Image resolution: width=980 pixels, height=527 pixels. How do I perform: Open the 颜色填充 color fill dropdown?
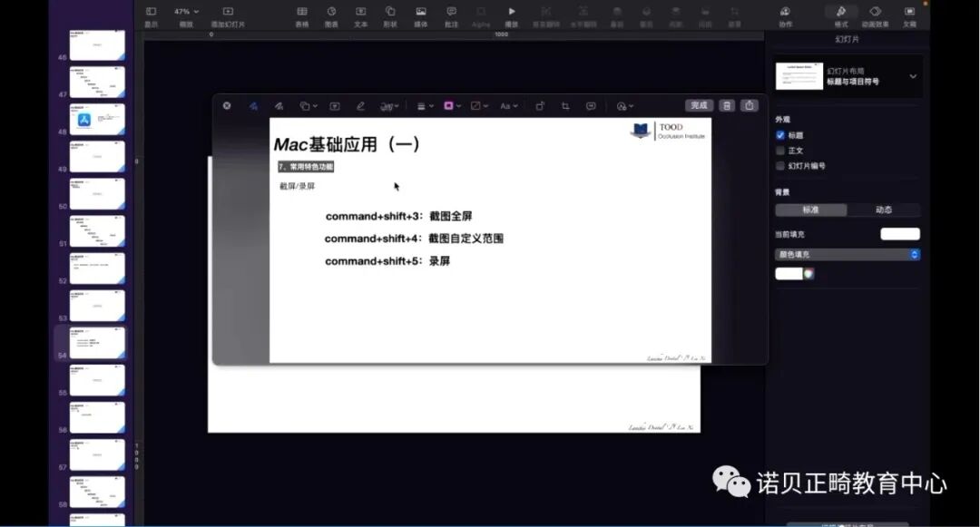(848, 255)
